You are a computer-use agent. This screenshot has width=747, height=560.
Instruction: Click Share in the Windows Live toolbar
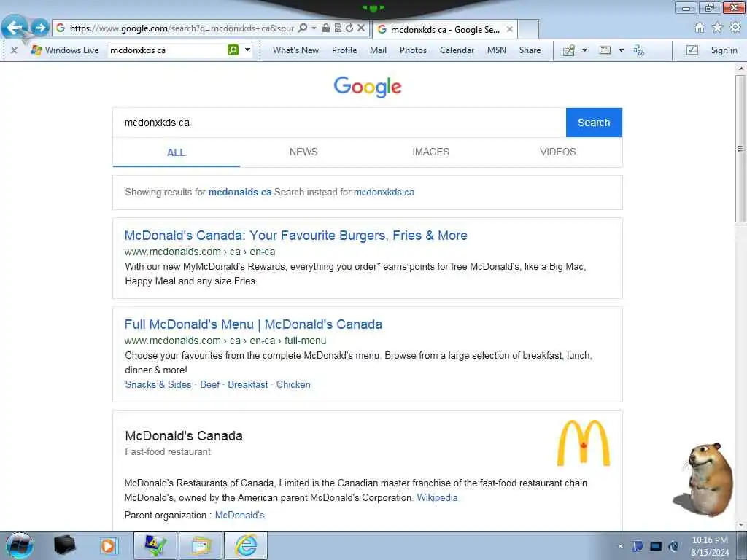[x=530, y=50]
